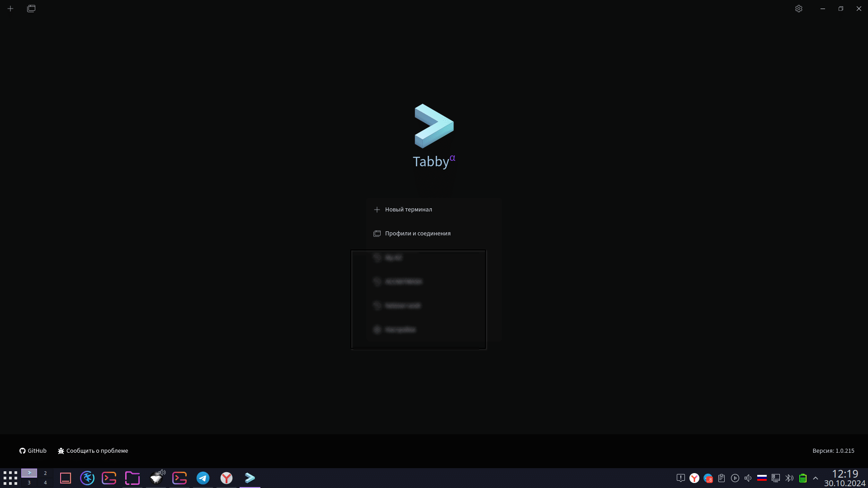Click the clock showing 12:19
868x488 pixels.
point(844,474)
